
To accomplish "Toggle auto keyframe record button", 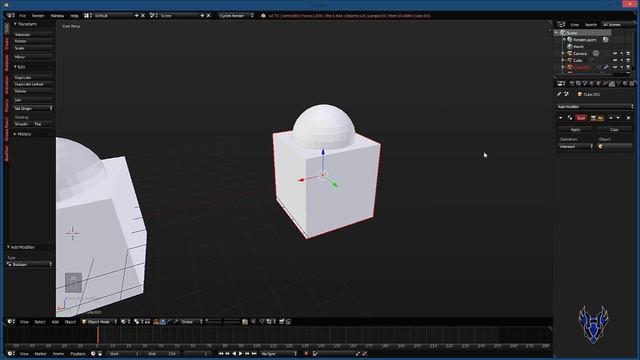I will pos(306,353).
